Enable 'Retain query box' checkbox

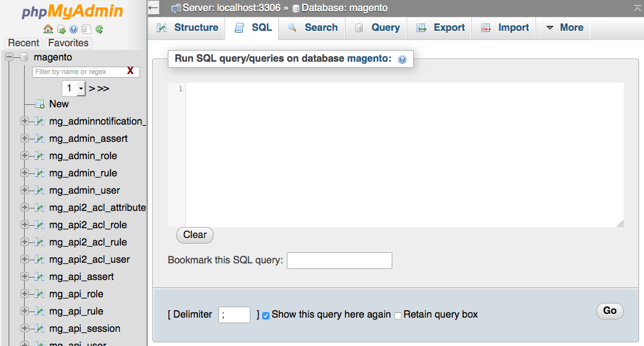coord(398,315)
